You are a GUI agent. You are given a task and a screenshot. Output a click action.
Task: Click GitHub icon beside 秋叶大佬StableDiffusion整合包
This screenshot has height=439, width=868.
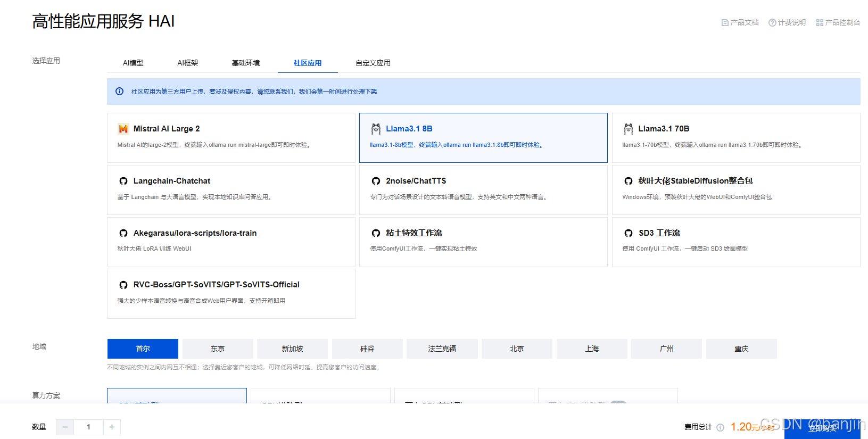629,181
